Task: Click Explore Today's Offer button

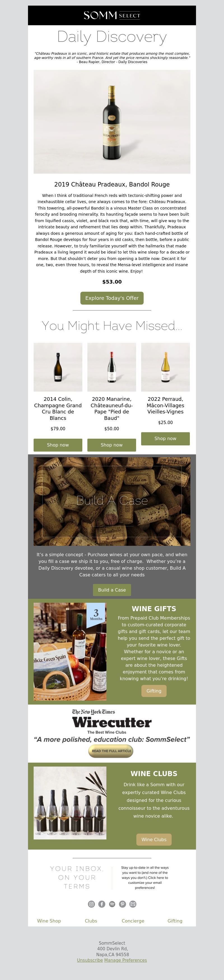Action: 112,298
